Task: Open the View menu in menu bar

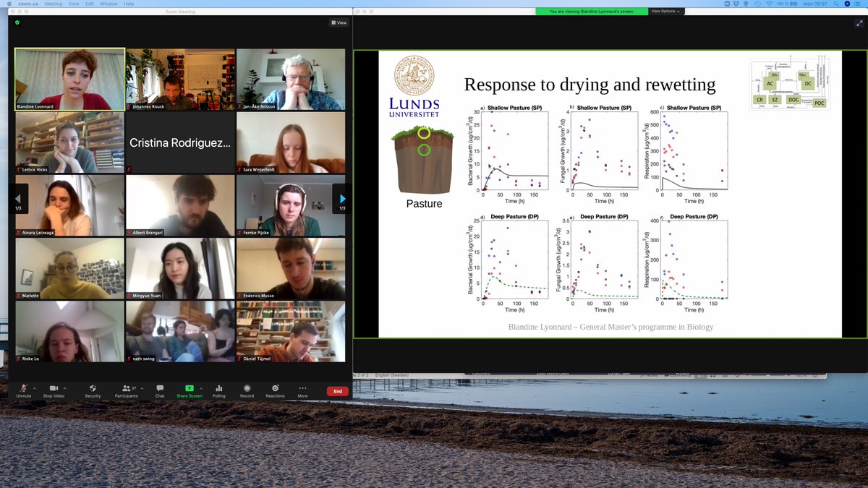Action: tap(74, 4)
